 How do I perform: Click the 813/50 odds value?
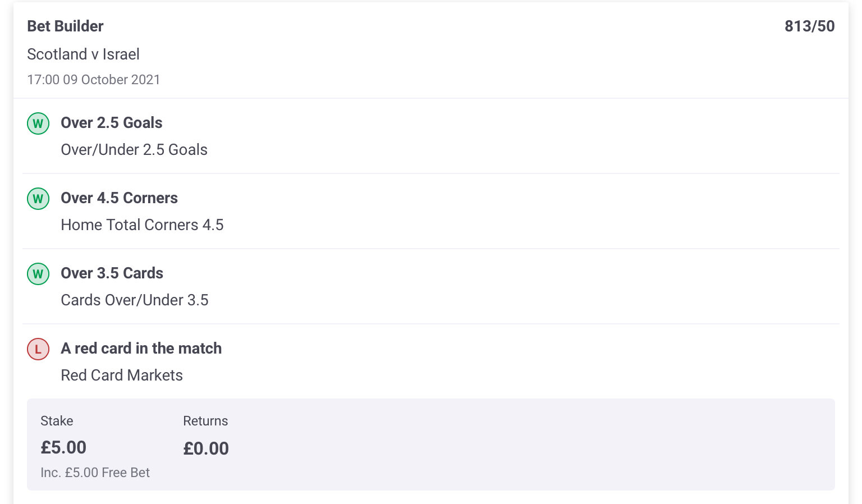pos(809,26)
